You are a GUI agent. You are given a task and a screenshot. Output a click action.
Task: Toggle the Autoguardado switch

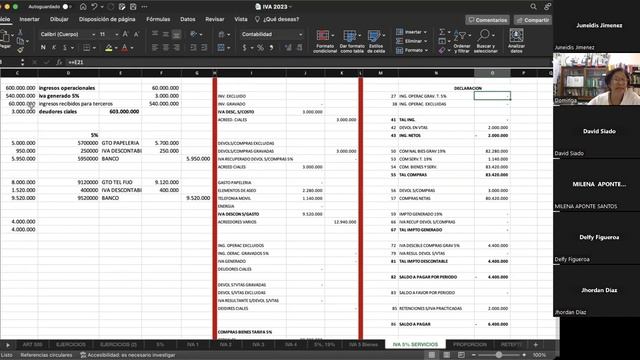coord(67,7)
